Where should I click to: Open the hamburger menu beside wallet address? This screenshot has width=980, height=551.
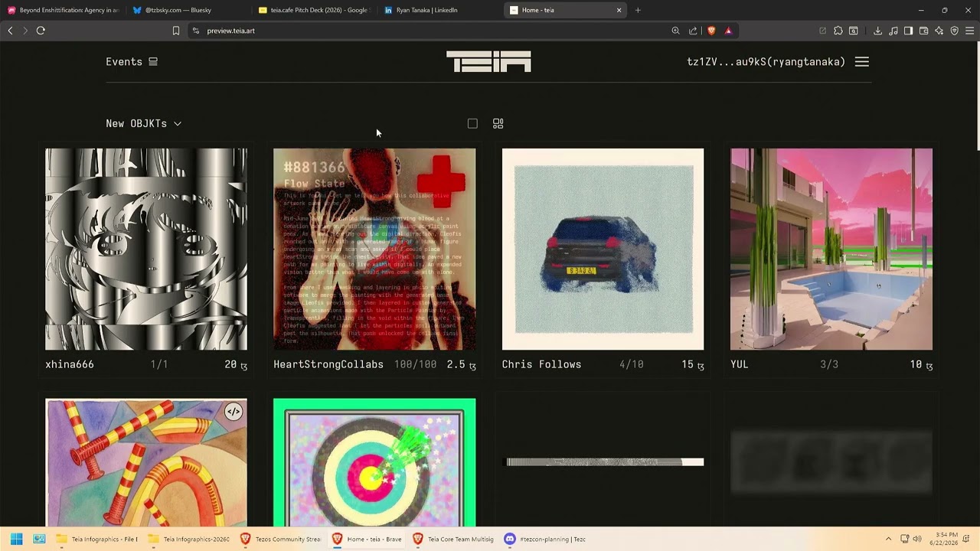[862, 62]
